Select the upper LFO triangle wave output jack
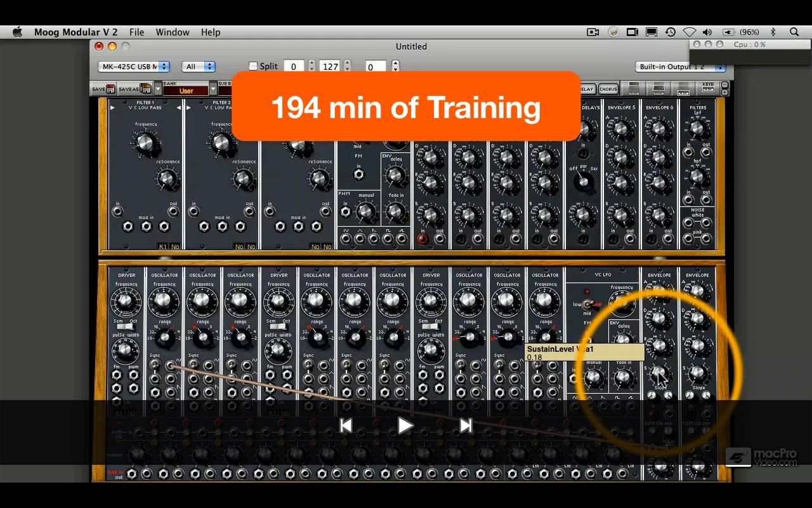 click(x=360, y=239)
